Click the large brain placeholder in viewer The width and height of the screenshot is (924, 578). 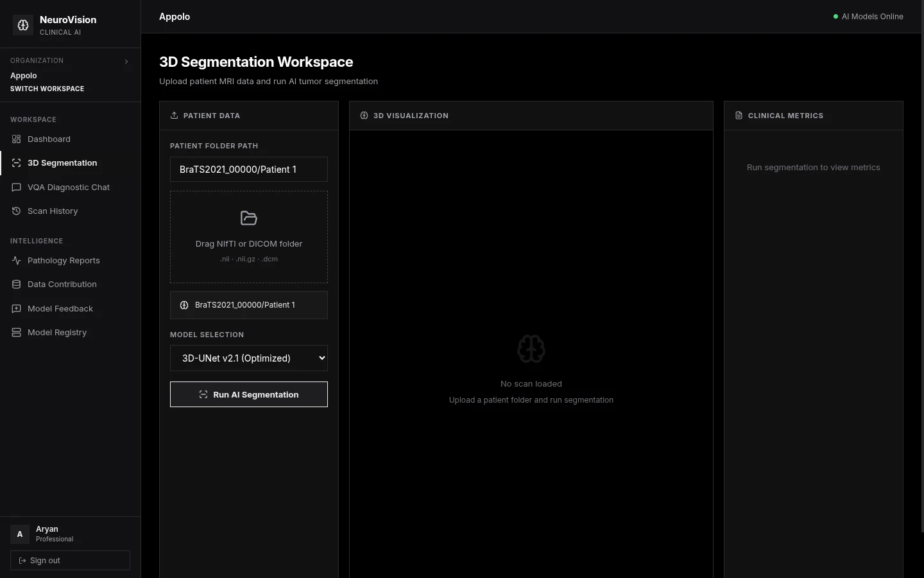point(531,349)
